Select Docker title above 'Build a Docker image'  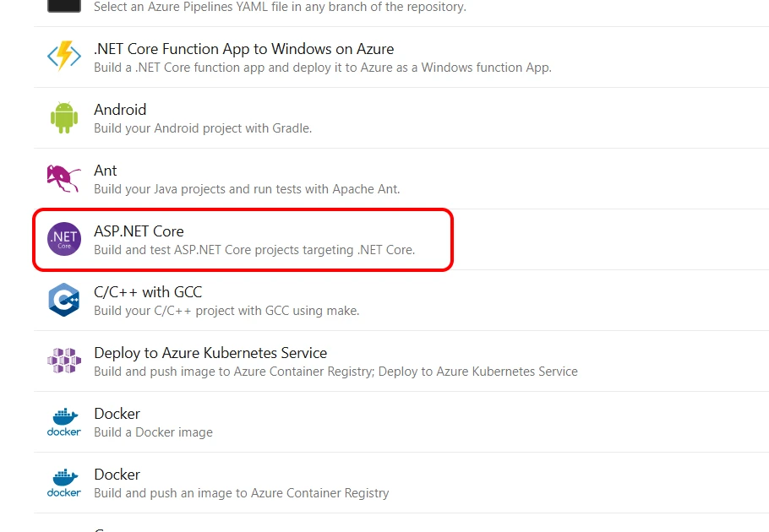click(x=117, y=414)
